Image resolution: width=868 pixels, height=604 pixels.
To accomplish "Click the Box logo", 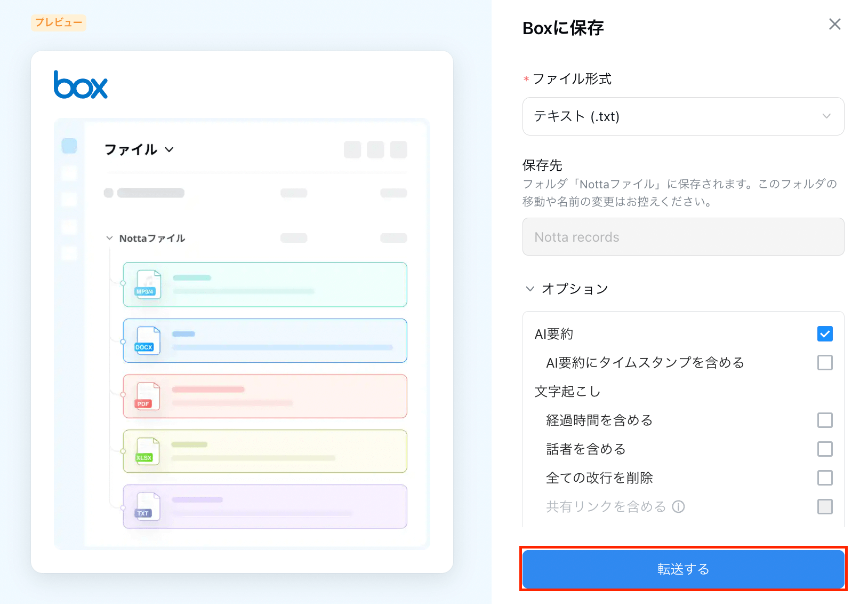I will [80, 85].
